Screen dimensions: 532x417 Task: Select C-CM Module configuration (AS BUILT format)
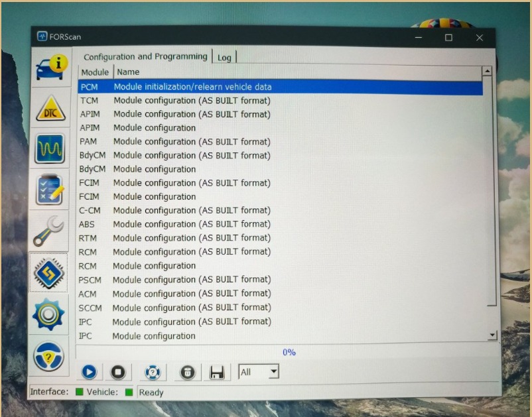[x=280, y=210]
